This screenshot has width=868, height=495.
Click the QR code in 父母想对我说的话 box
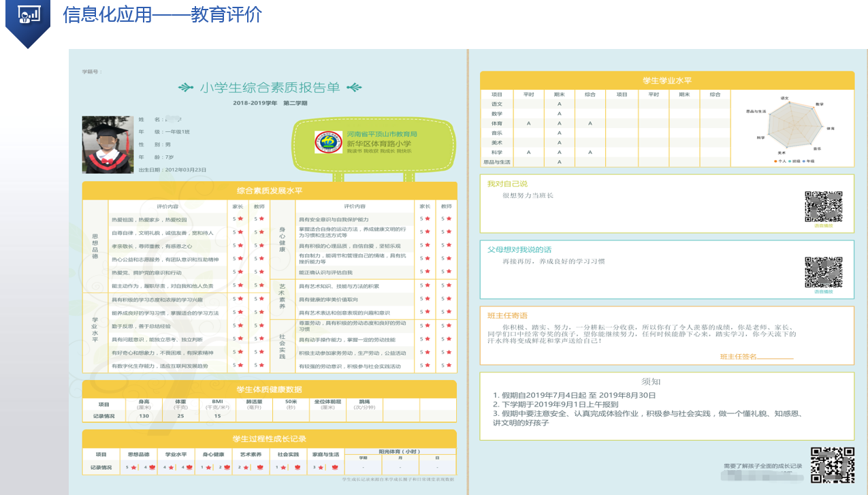coord(823,272)
